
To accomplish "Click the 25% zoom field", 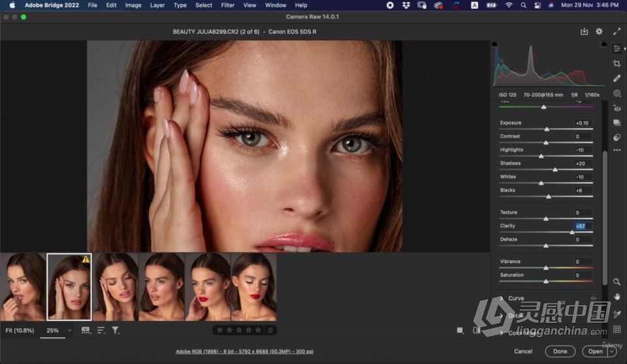I will (x=52, y=331).
